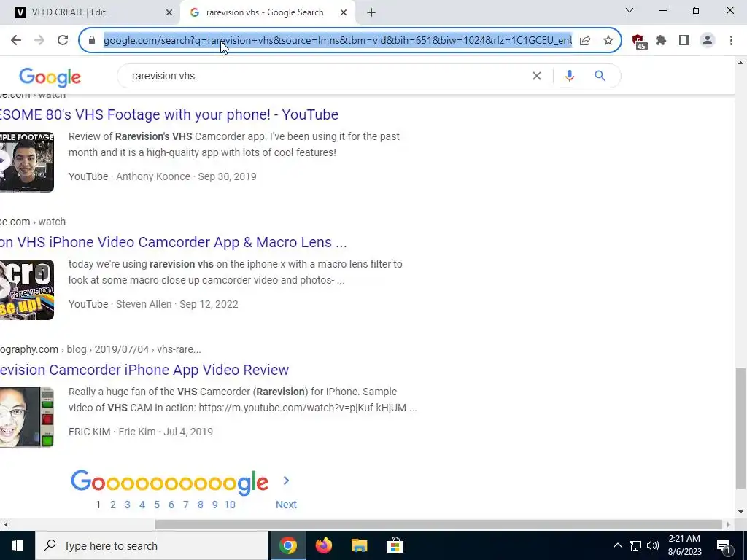Screen dimensions: 747x560
Task: Open Camcorder iPhone App Video Review link
Action: [144, 370]
